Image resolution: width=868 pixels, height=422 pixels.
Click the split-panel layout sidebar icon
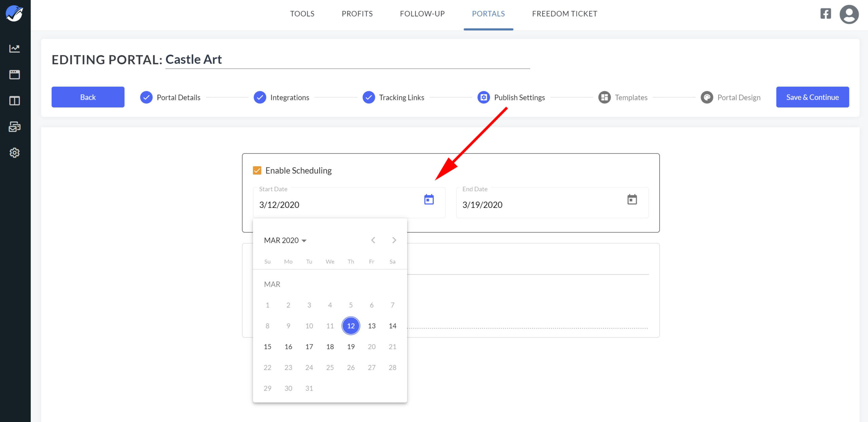click(x=15, y=101)
